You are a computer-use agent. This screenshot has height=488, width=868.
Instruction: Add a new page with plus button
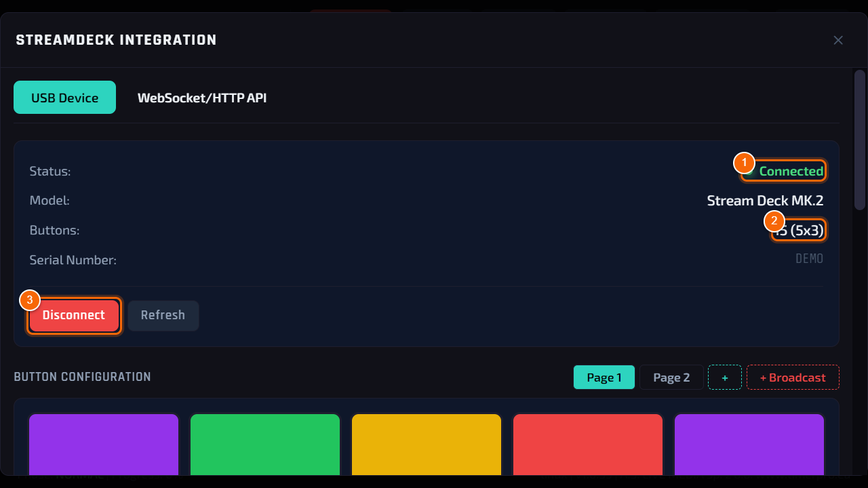pyautogui.click(x=725, y=378)
